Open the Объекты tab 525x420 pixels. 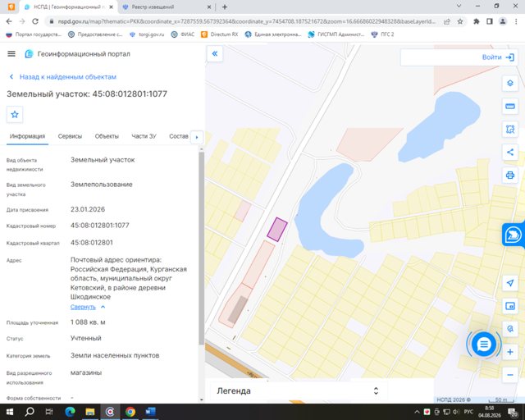tap(107, 136)
